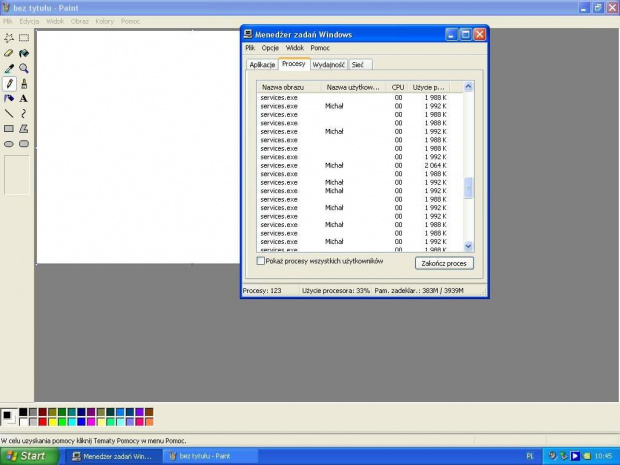Click the taskbar clock showing 10:45
Image resolution: width=620 pixels, height=465 pixels.
(x=603, y=456)
